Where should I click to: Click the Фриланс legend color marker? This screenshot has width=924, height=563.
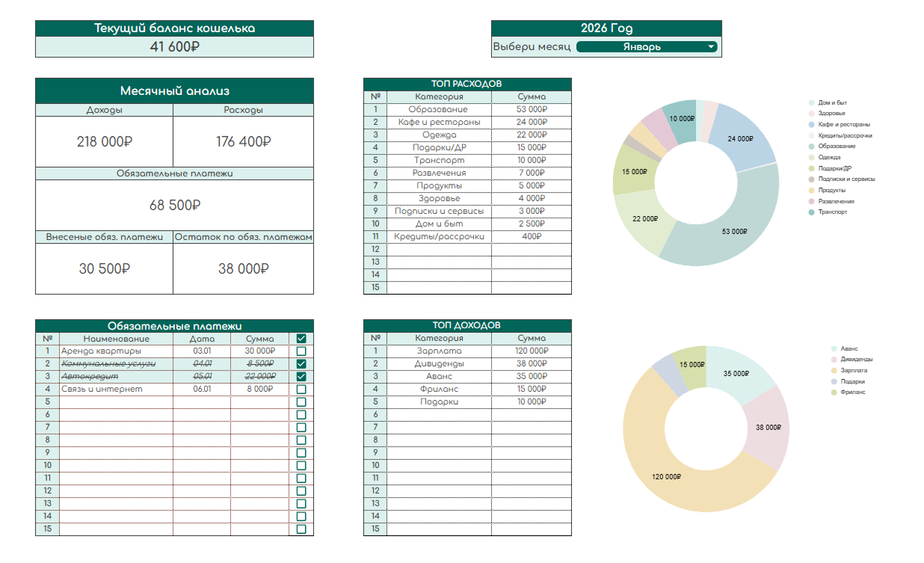pyautogui.click(x=834, y=393)
